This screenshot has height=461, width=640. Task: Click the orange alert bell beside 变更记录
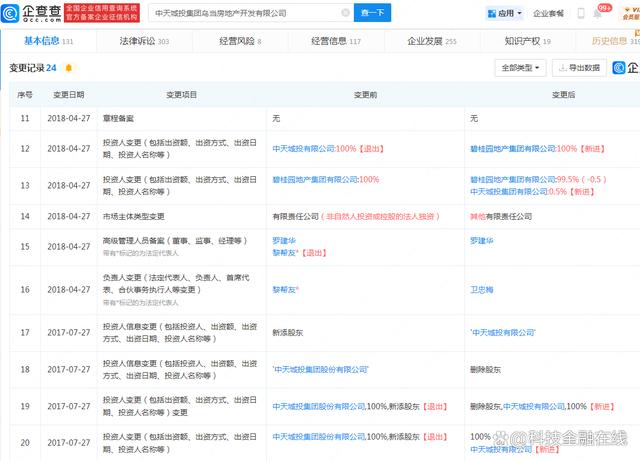tap(69, 68)
